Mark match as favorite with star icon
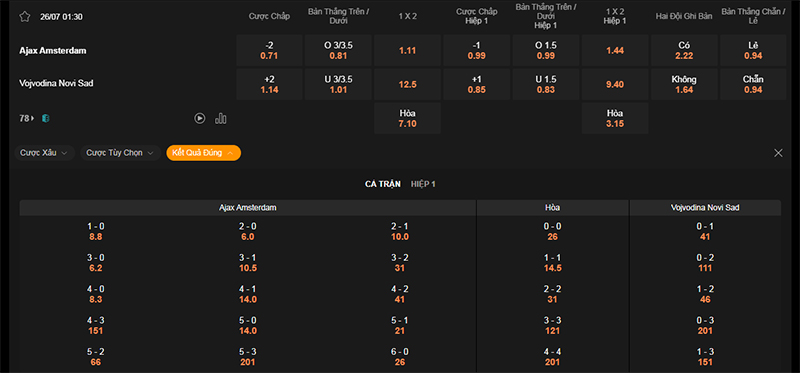The height and width of the screenshot is (373, 800). tap(24, 17)
